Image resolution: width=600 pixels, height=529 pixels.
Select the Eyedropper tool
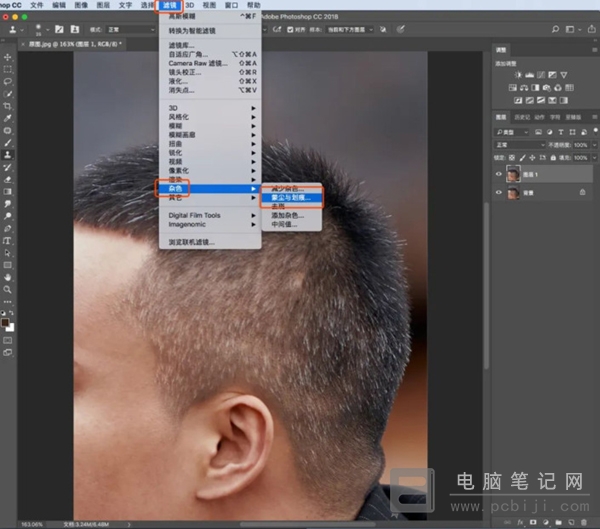[x=7, y=118]
